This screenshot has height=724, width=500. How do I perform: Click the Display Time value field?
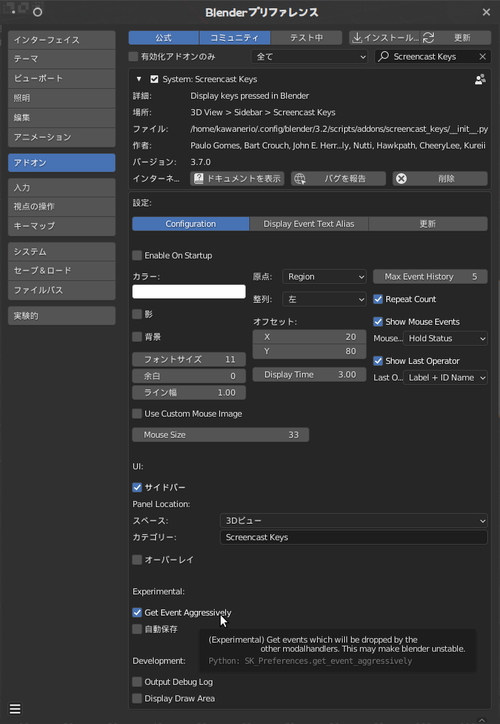tap(309, 374)
